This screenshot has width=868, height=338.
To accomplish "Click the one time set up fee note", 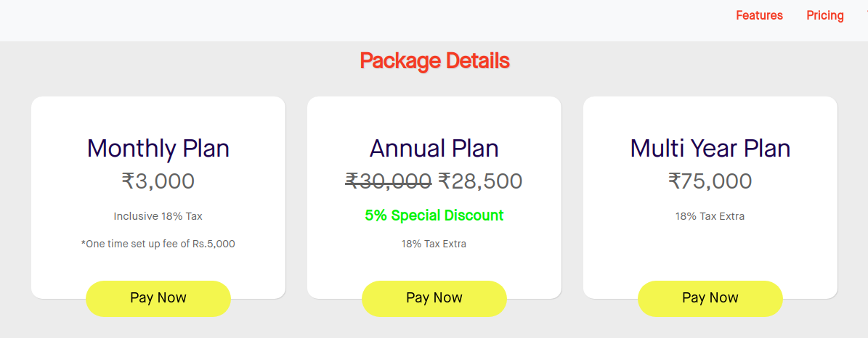I will pyautogui.click(x=158, y=244).
